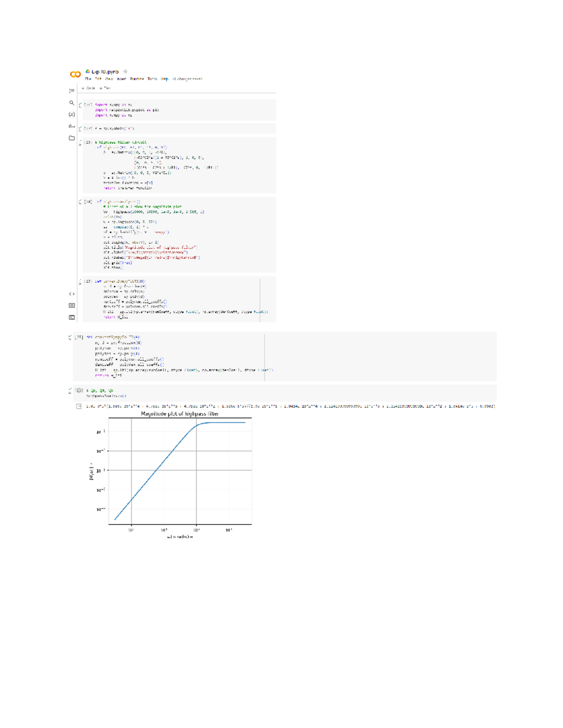
Task: Open the find and replace search icon
Action: tap(72, 103)
